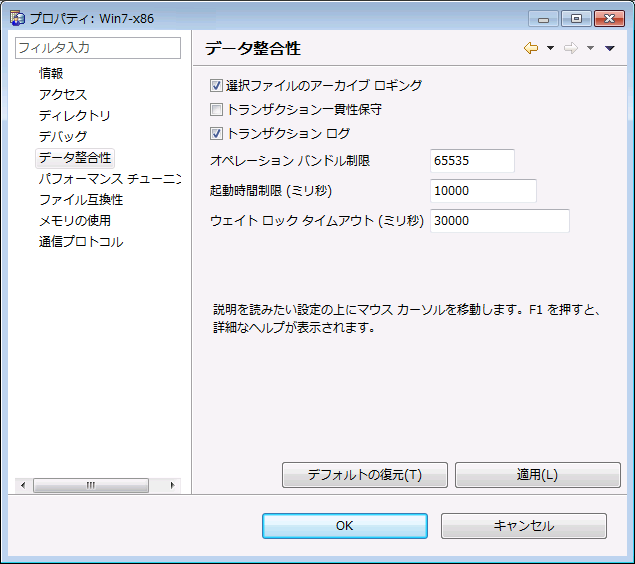Select 情報 in the category tree

[x=51, y=73]
